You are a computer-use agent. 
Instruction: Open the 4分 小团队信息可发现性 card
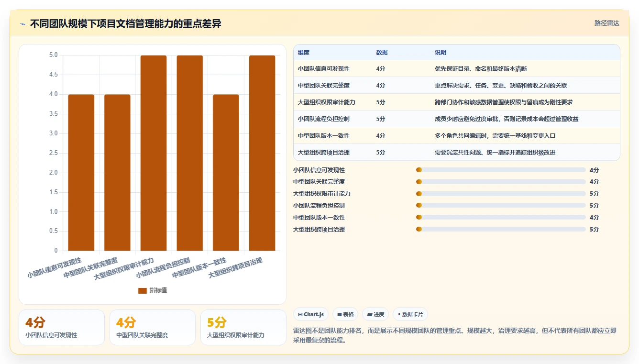click(x=62, y=327)
